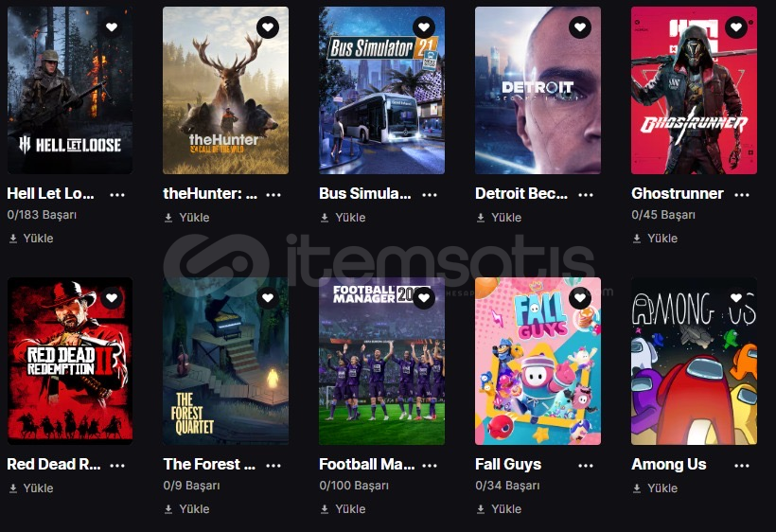Viewport: 776px width, 532px height.
Task: Open three-dot menu for Ghostrunner
Action: pos(741,194)
